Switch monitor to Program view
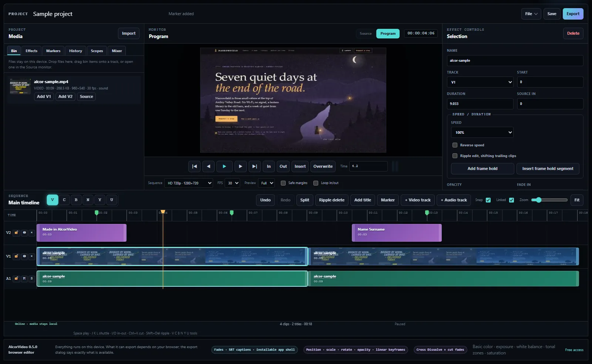This screenshot has width=592, height=364. click(x=388, y=33)
